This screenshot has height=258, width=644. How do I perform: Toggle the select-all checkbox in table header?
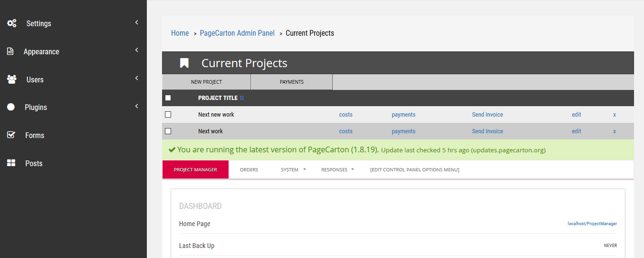(x=168, y=98)
